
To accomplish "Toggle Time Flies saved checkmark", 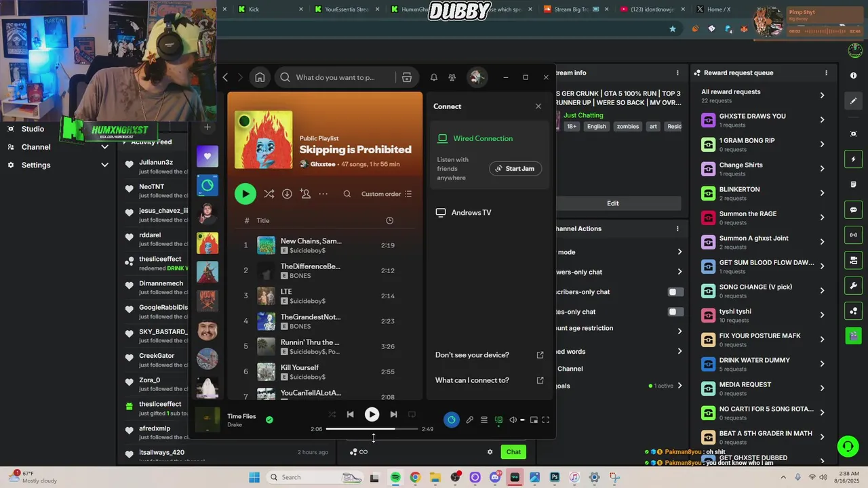I will pyautogui.click(x=269, y=420).
